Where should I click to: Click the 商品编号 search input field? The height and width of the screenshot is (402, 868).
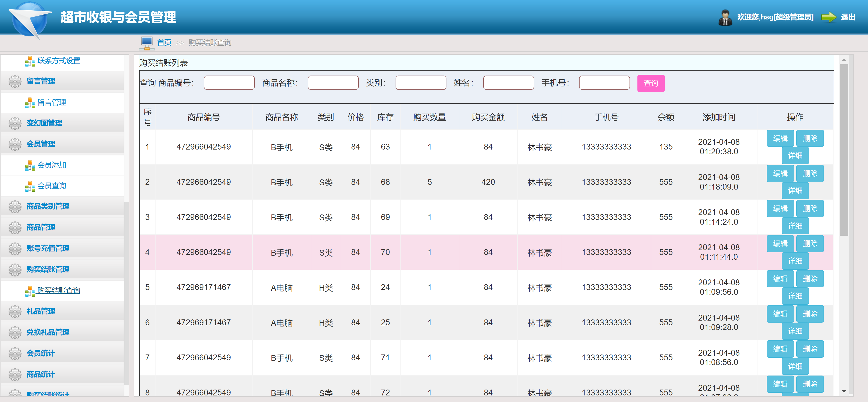pos(229,83)
